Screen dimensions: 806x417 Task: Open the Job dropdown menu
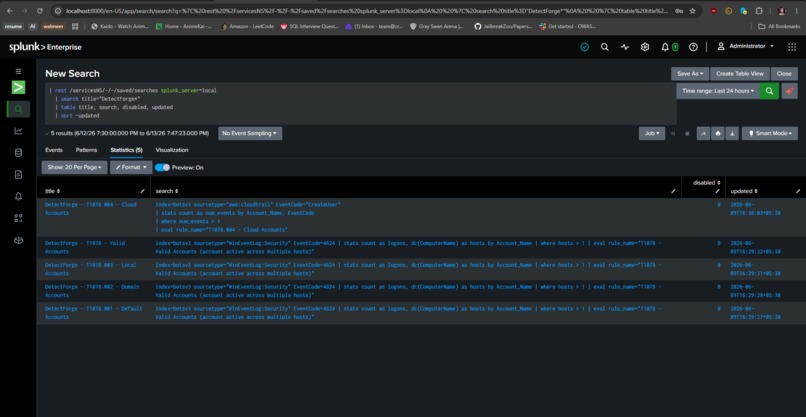coord(652,133)
